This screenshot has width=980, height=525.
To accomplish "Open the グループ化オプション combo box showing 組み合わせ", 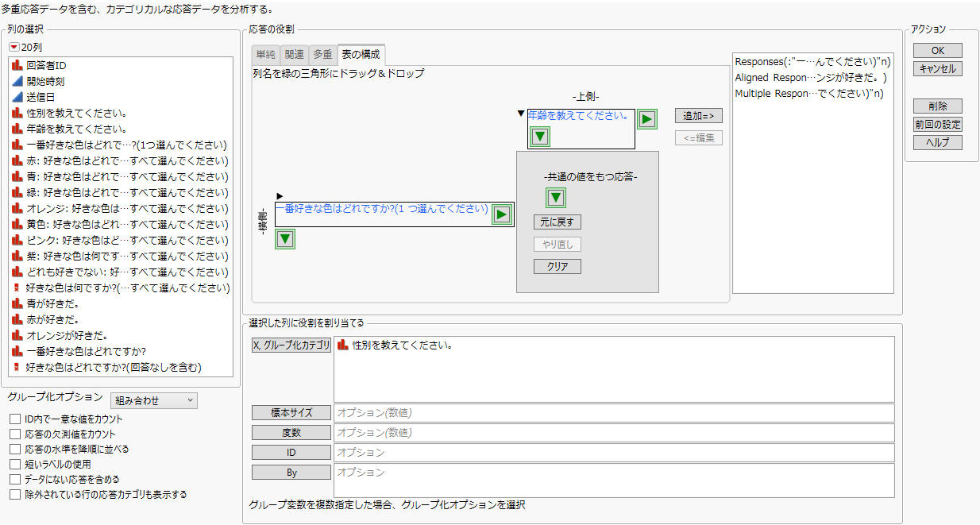I will point(153,400).
